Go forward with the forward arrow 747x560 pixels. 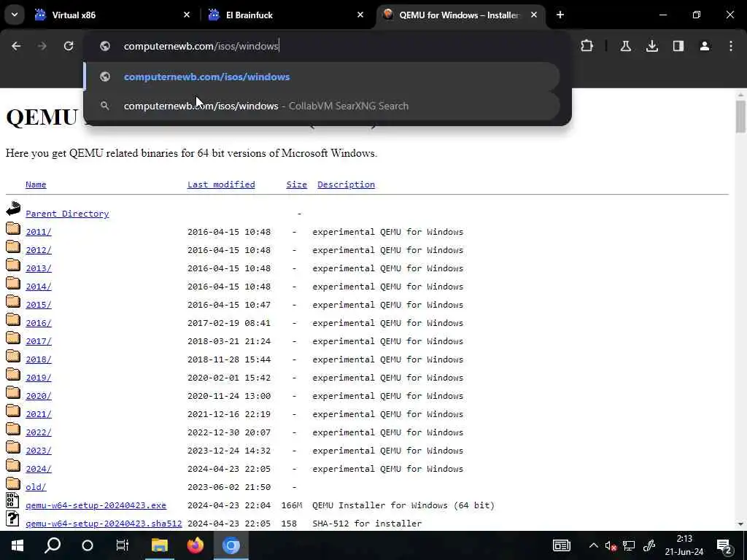coord(42,46)
